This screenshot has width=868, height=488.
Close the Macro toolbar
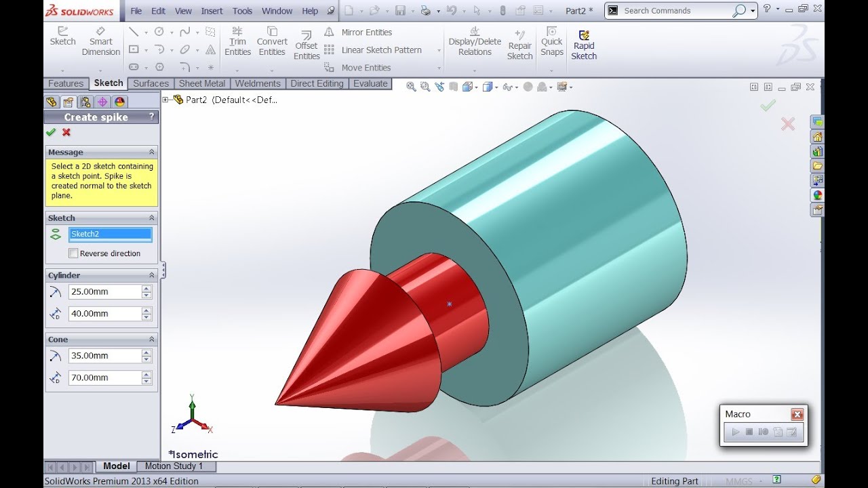tap(797, 414)
